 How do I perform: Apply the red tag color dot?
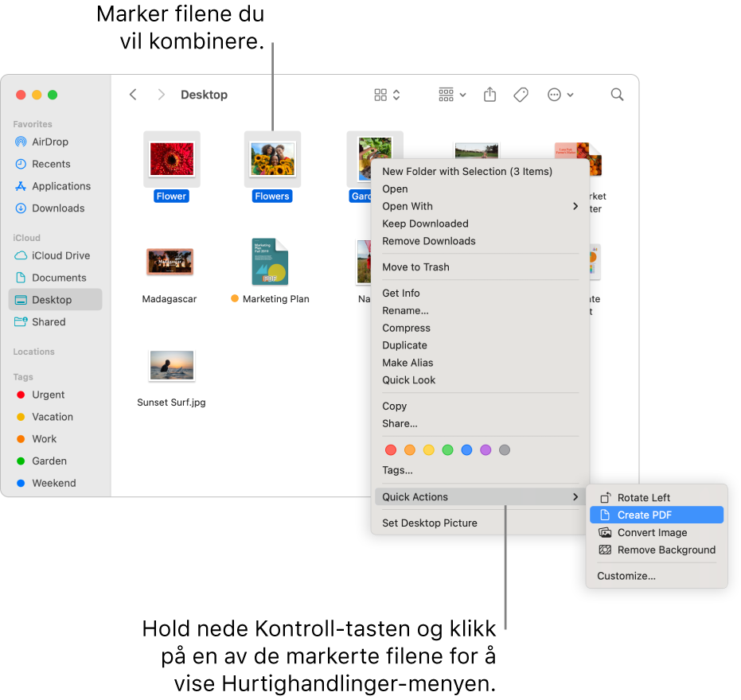[391, 450]
